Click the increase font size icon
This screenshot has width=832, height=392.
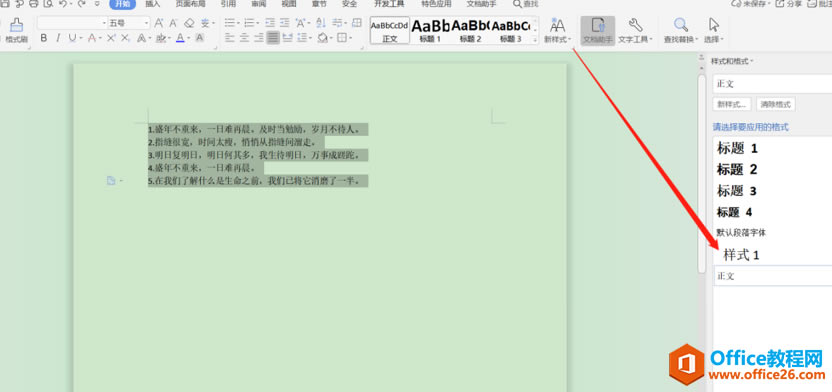pos(159,23)
